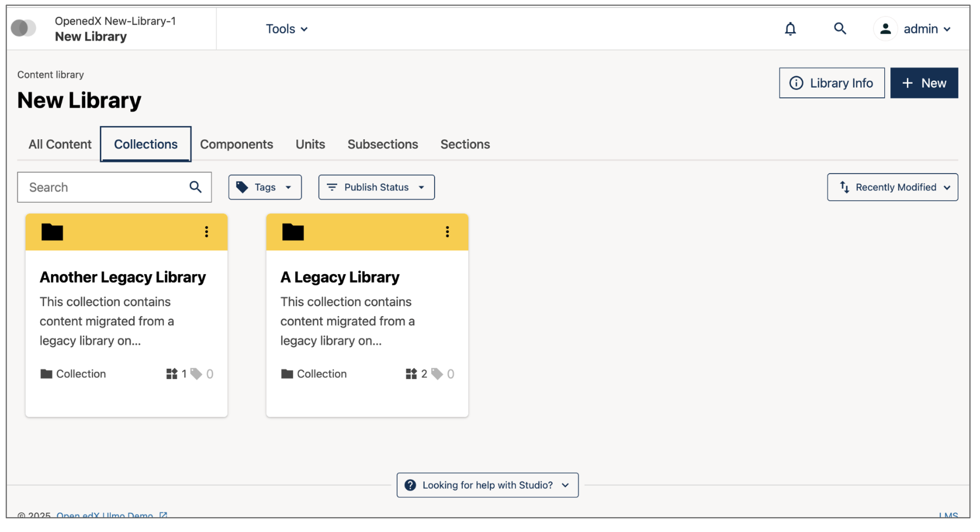Open the Library Info panel
This screenshot has width=980, height=532.
[832, 83]
